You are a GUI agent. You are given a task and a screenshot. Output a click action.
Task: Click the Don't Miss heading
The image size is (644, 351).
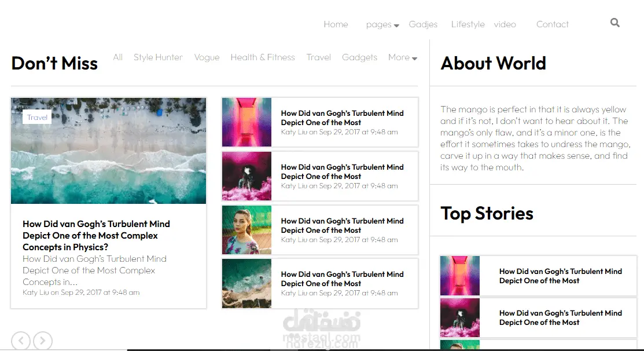[x=54, y=63]
